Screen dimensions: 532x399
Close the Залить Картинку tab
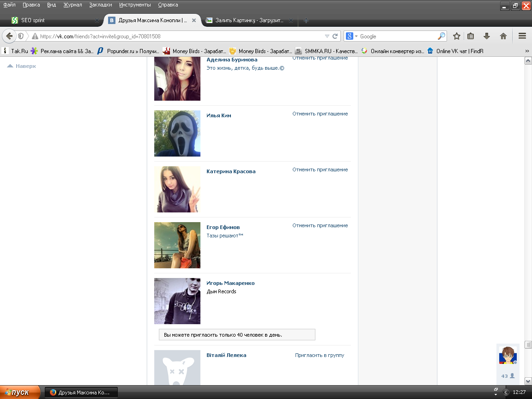point(291,20)
